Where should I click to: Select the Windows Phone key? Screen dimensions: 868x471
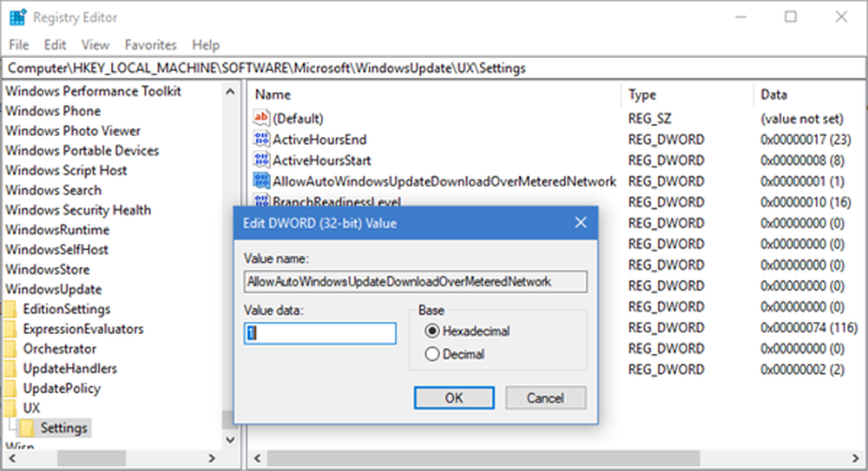(53, 111)
